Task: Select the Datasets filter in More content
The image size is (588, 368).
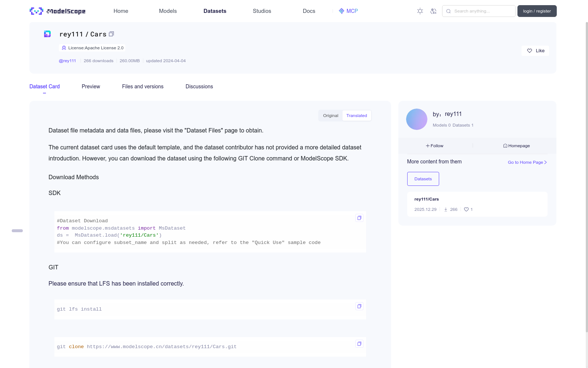Action: (x=423, y=179)
